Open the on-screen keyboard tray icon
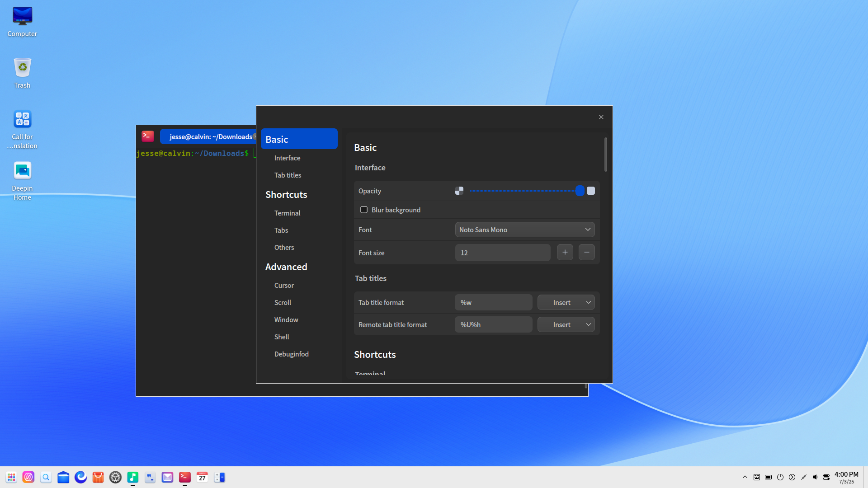The image size is (868, 488). (757, 477)
